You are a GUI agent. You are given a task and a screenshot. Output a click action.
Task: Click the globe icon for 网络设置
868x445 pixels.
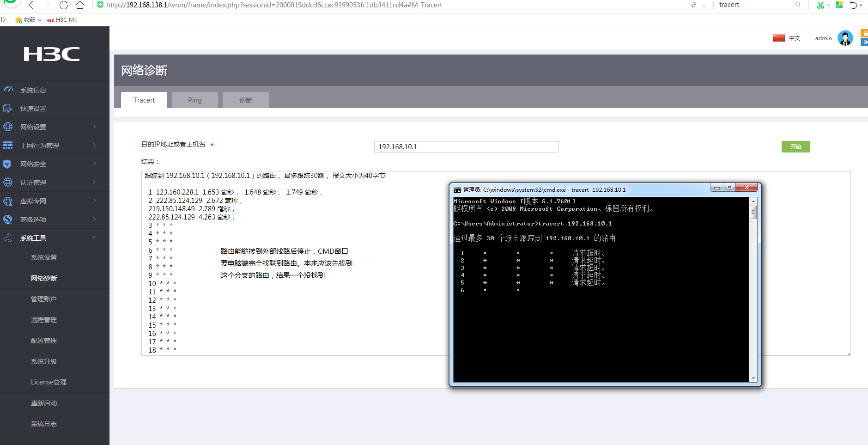pyautogui.click(x=8, y=127)
